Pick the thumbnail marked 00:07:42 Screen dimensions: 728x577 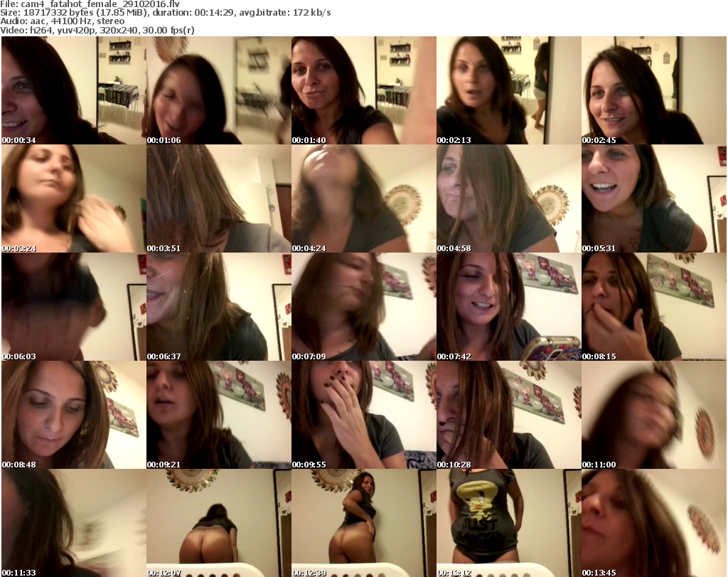coord(508,307)
